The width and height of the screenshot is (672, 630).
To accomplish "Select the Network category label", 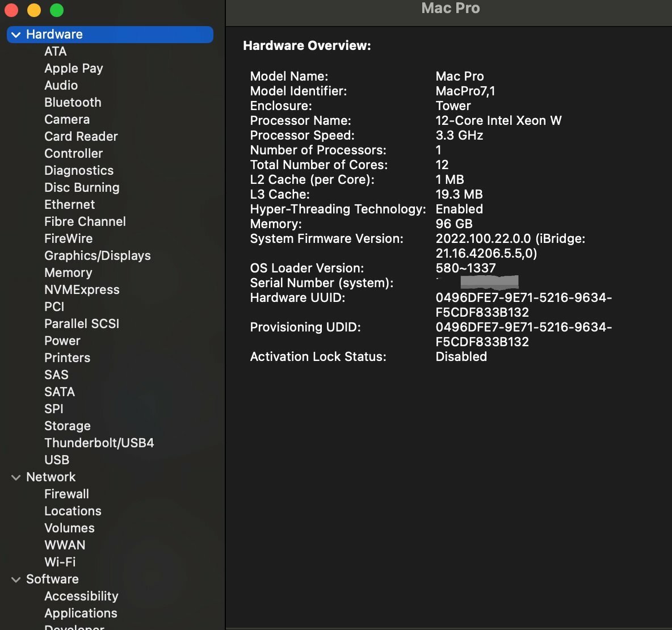I will (51, 477).
